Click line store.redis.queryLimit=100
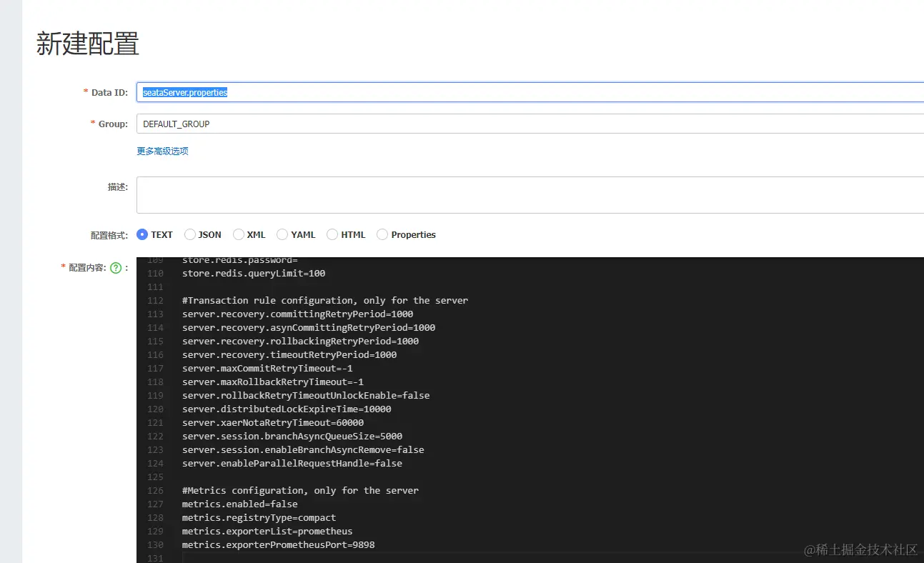Image resolution: width=924 pixels, height=563 pixels. point(254,273)
